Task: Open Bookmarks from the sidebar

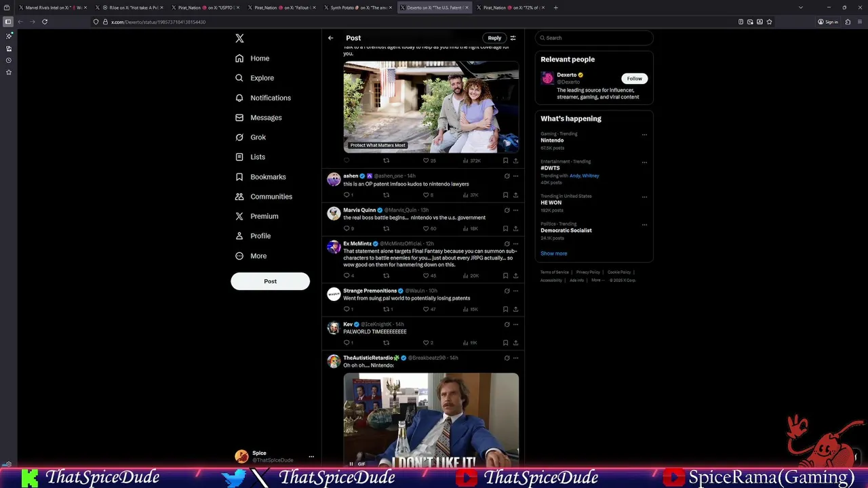Action: pyautogui.click(x=260, y=177)
